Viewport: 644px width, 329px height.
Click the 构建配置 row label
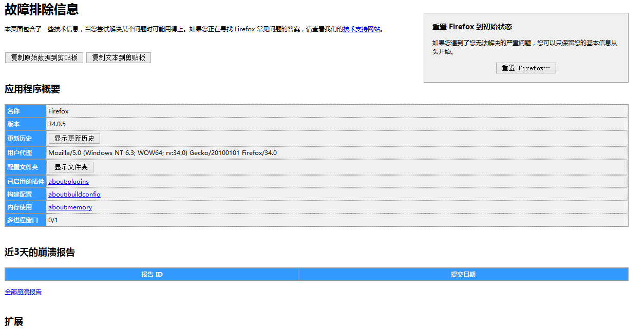point(26,195)
